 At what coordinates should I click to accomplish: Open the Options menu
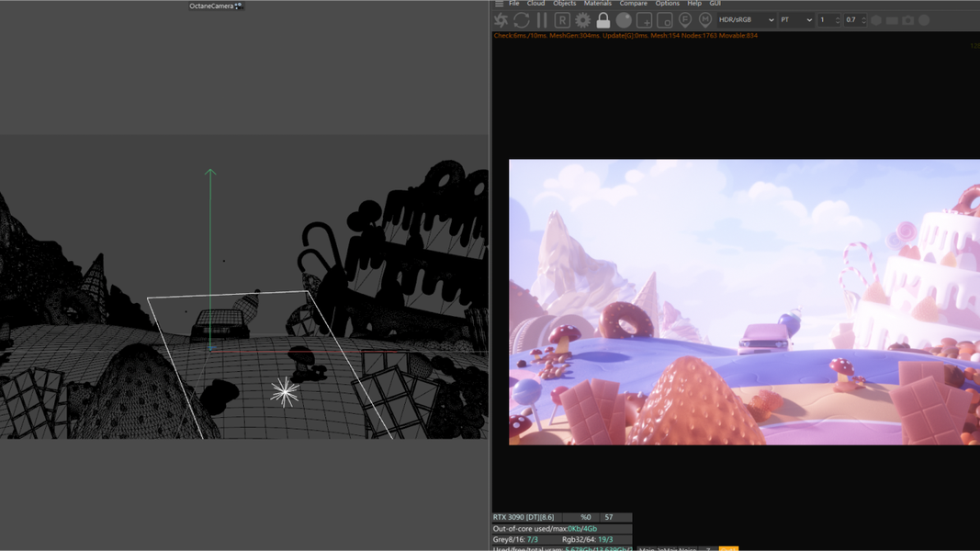point(667,3)
